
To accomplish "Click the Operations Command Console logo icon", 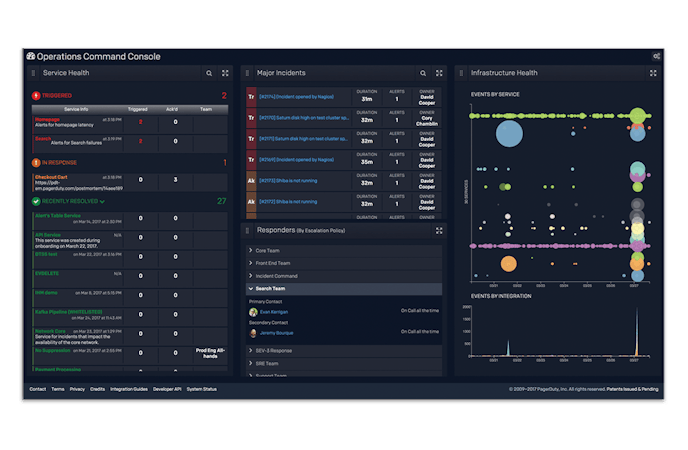I will pos(31,56).
